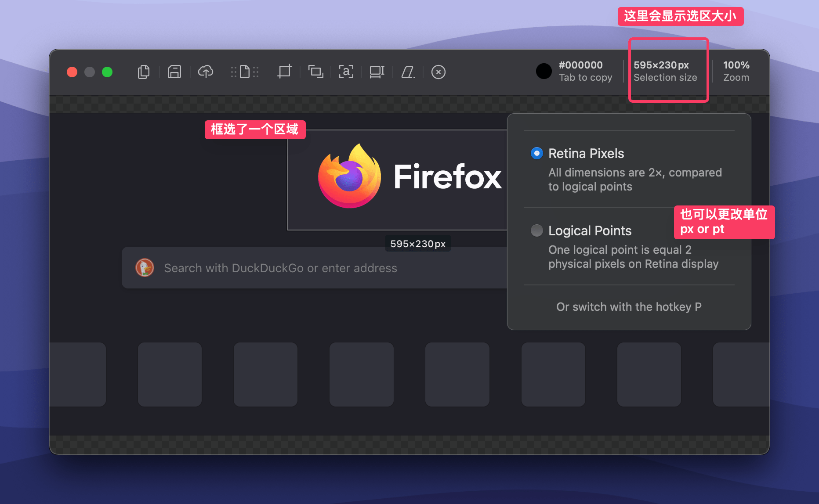The image size is (819, 504).
Task: Select the Retina Pixels radio option
Action: coord(537,153)
